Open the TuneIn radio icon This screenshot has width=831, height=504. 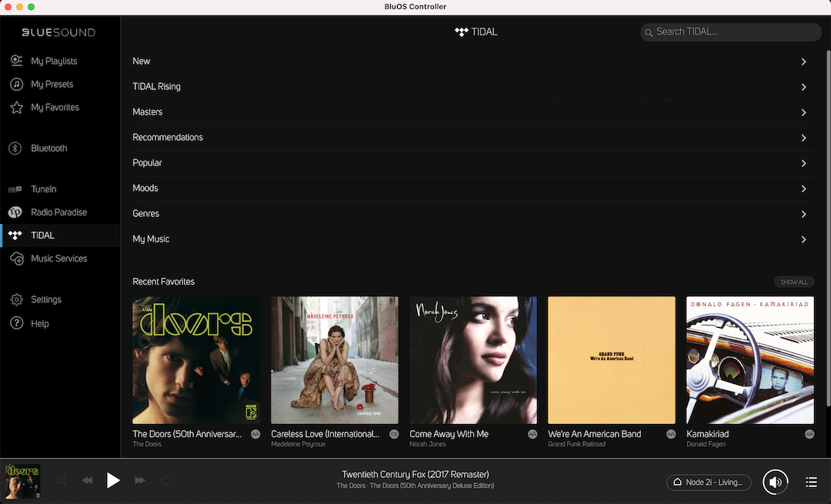click(x=15, y=189)
